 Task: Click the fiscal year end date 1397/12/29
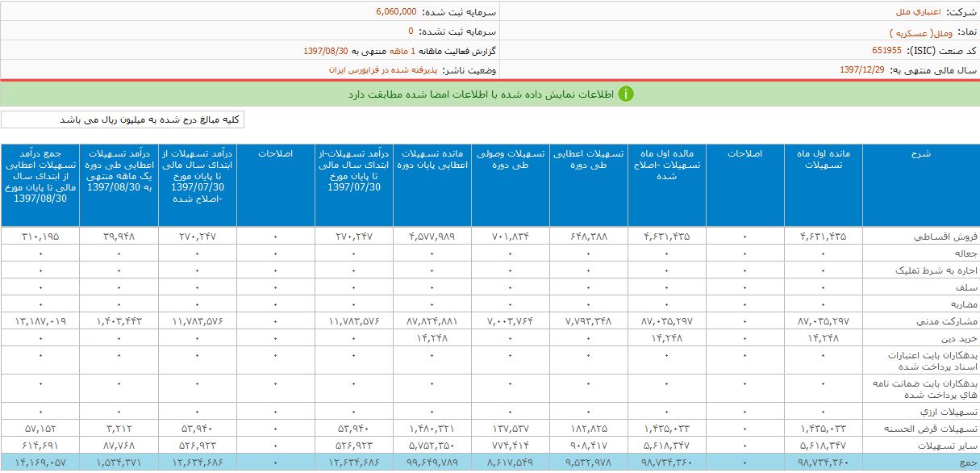pyautogui.click(x=861, y=70)
